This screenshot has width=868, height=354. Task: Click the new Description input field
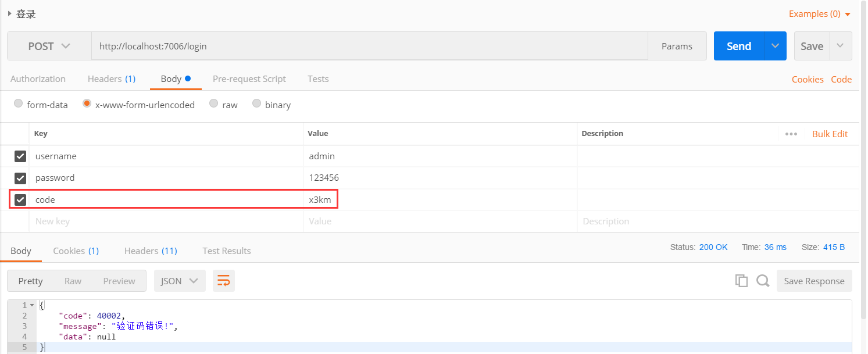point(718,221)
